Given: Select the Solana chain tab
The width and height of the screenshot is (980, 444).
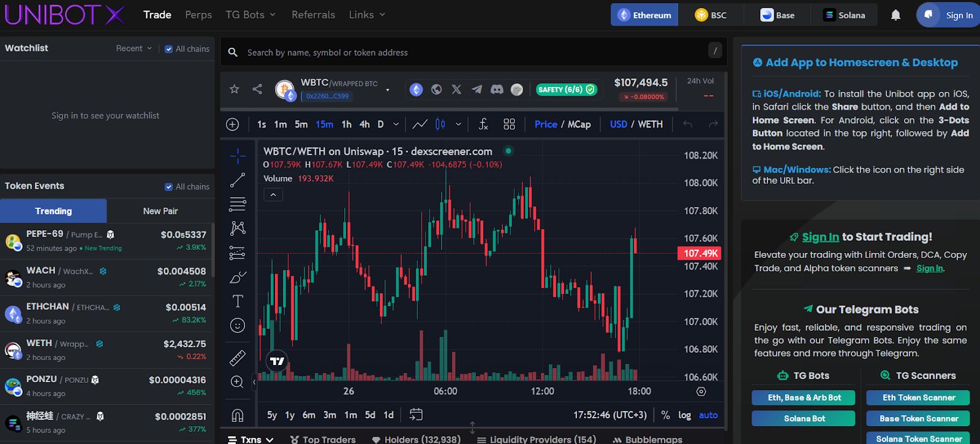Looking at the screenshot, I should coord(844,15).
